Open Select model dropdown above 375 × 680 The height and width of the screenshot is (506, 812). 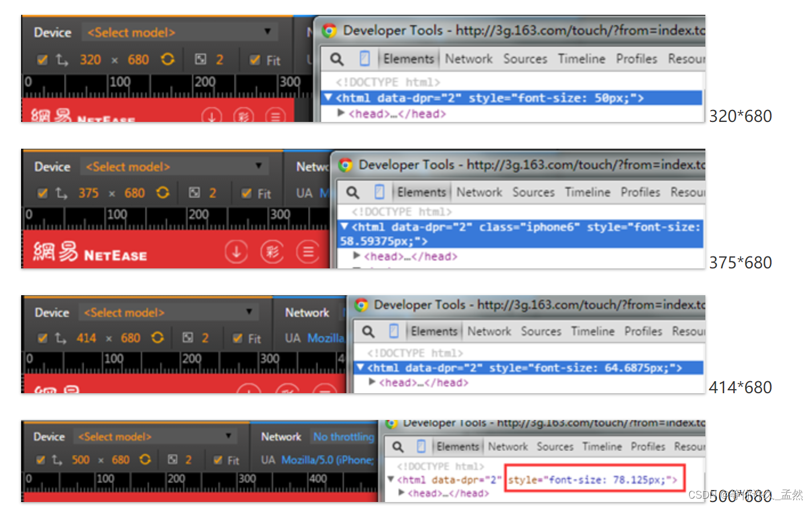tap(174, 166)
